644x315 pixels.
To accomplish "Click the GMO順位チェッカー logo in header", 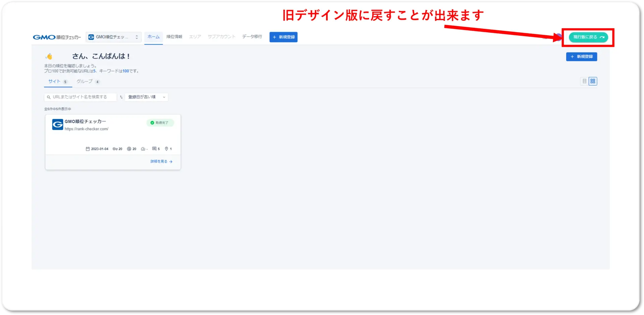I will pos(57,37).
